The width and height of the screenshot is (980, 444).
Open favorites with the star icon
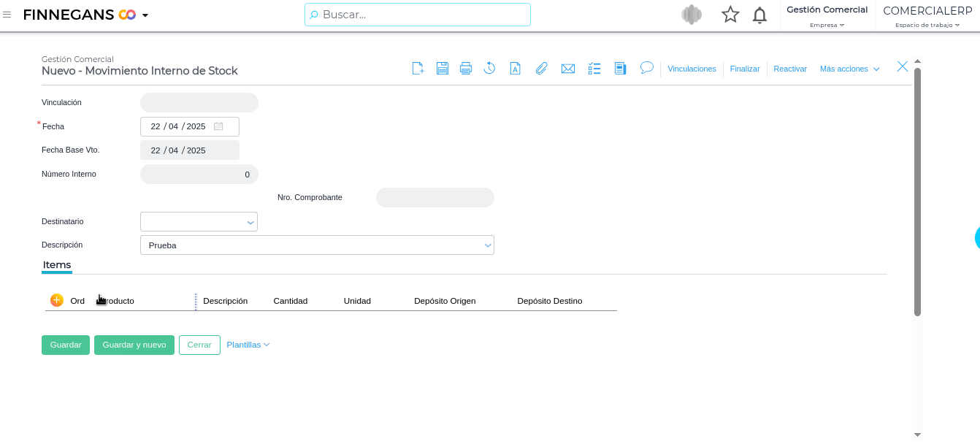tap(730, 15)
